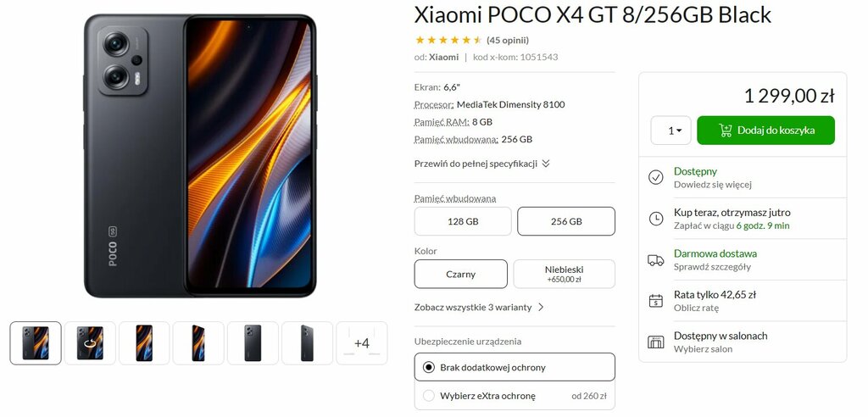The height and width of the screenshot is (417, 868).
Task: Open the quantity dropdown showing 1
Action: point(670,131)
